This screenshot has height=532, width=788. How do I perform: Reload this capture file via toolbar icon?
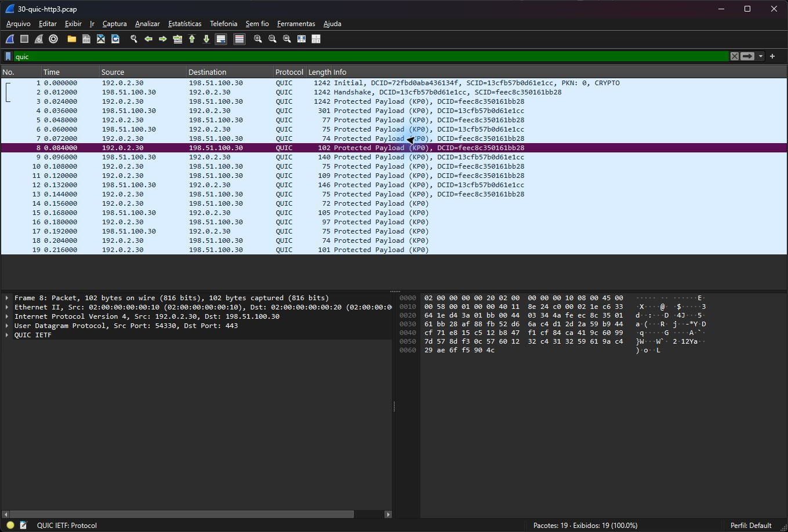115,39
